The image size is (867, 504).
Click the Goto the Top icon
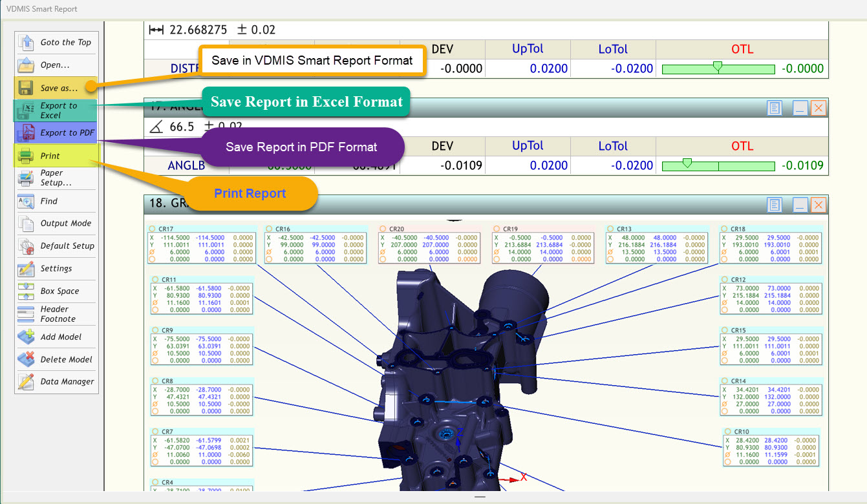[27, 43]
